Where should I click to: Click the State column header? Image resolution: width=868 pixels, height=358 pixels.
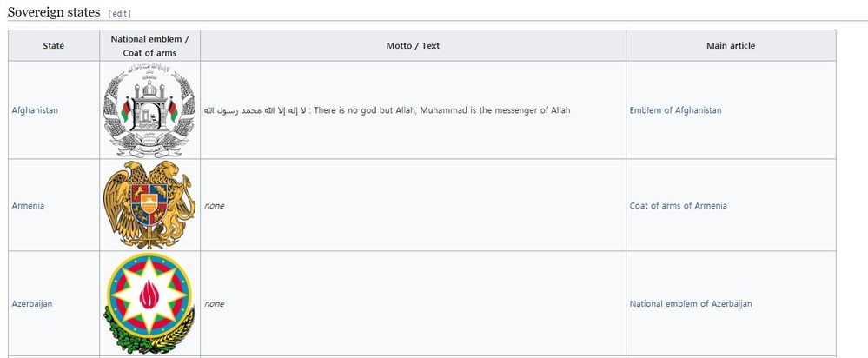point(54,46)
